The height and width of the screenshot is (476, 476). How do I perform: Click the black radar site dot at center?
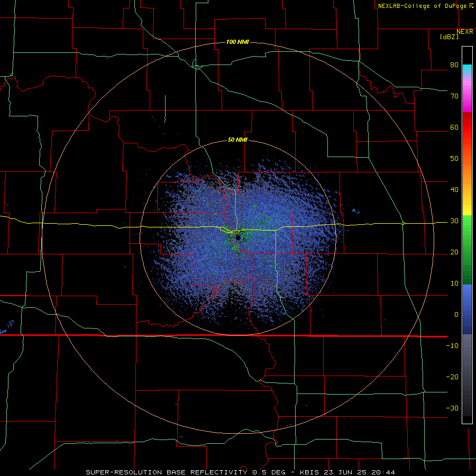click(238, 238)
